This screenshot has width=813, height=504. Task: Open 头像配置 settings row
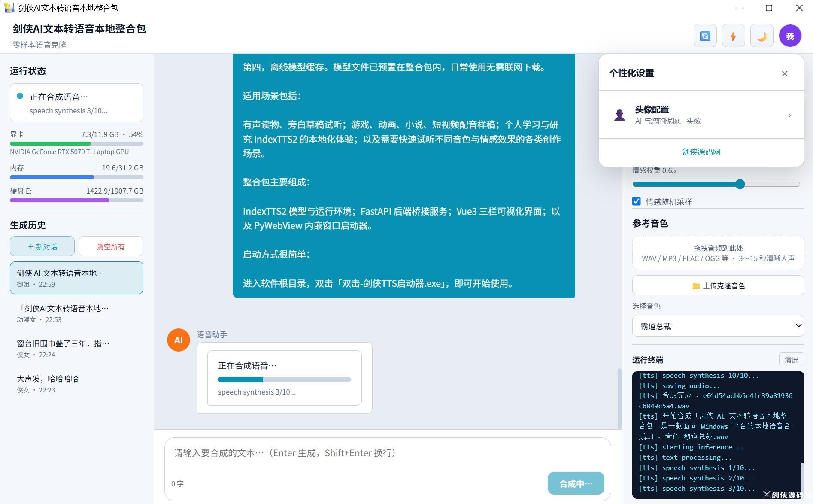[701, 115]
